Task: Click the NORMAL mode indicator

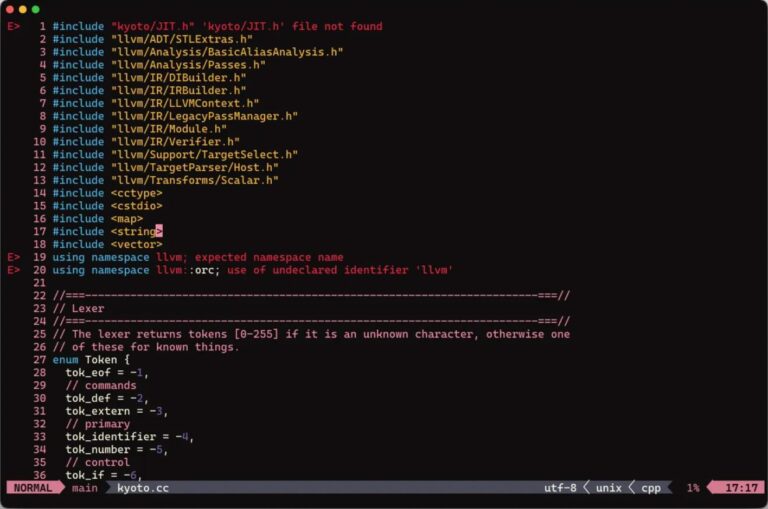Action: tap(35, 488)
